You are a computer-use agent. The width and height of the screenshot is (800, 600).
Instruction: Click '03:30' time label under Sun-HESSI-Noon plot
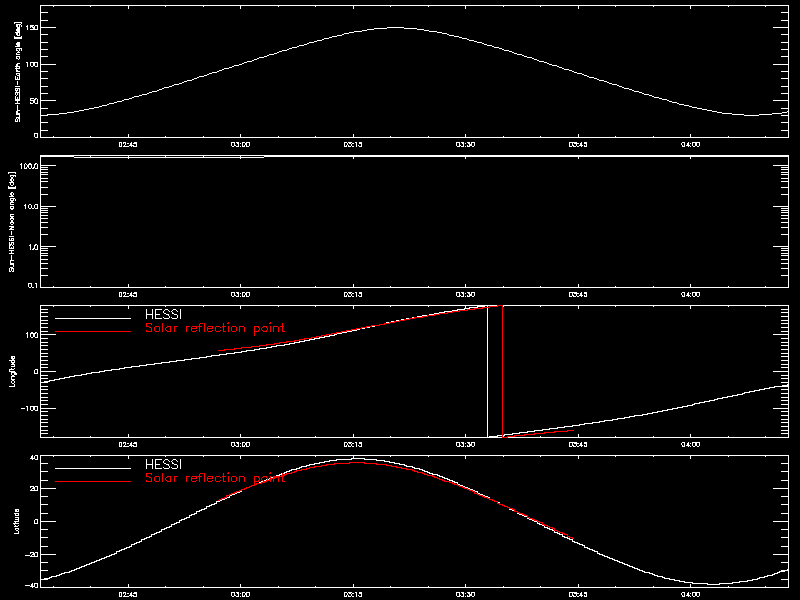(465, 294)
